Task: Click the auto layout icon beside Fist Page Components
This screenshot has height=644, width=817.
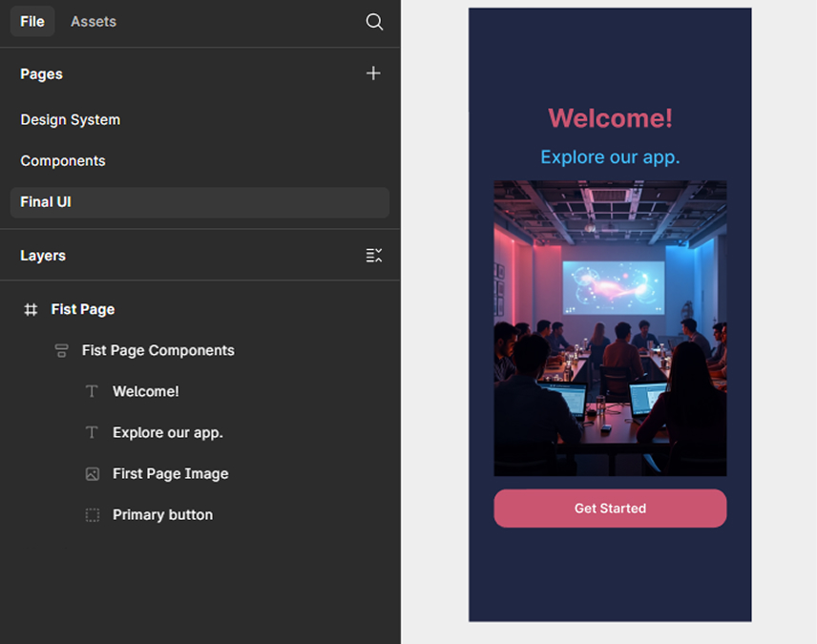Action: 61,351
